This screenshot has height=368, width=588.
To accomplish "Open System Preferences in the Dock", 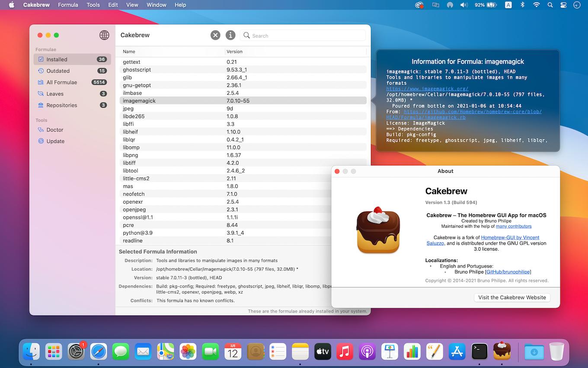I will [76, 351].
